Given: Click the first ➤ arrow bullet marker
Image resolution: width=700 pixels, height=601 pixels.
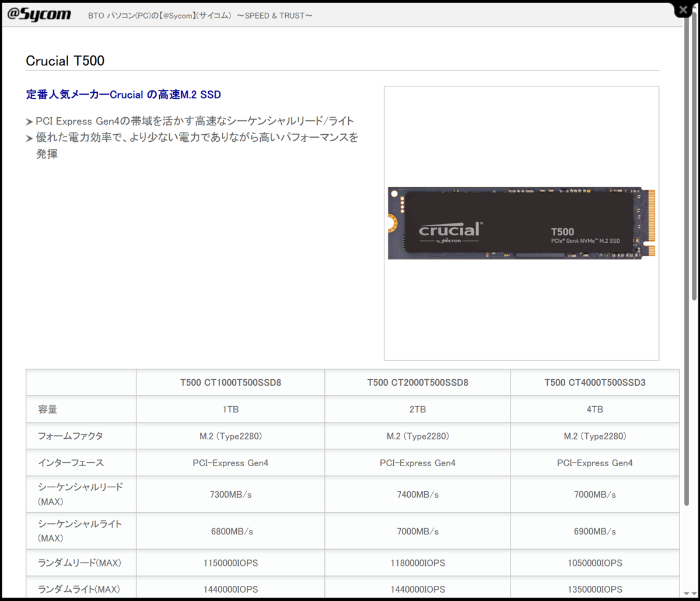Looking at the screenshot, I should (29, 121).
